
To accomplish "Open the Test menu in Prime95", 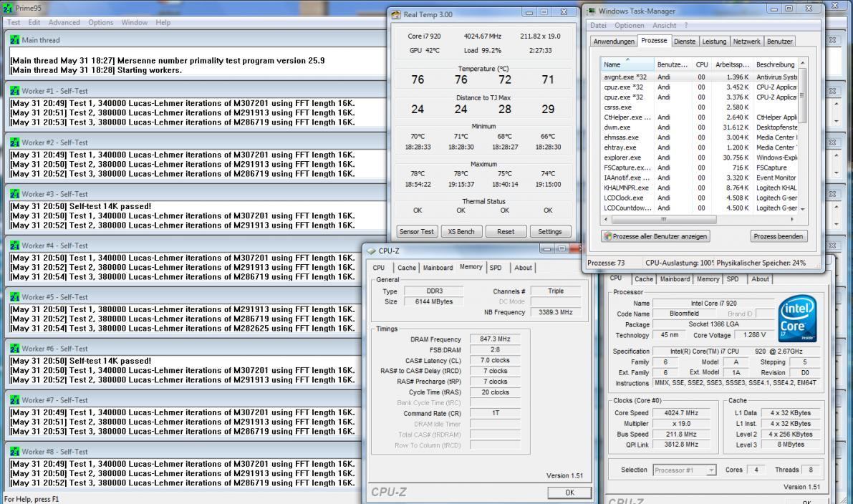I will 14,22.
